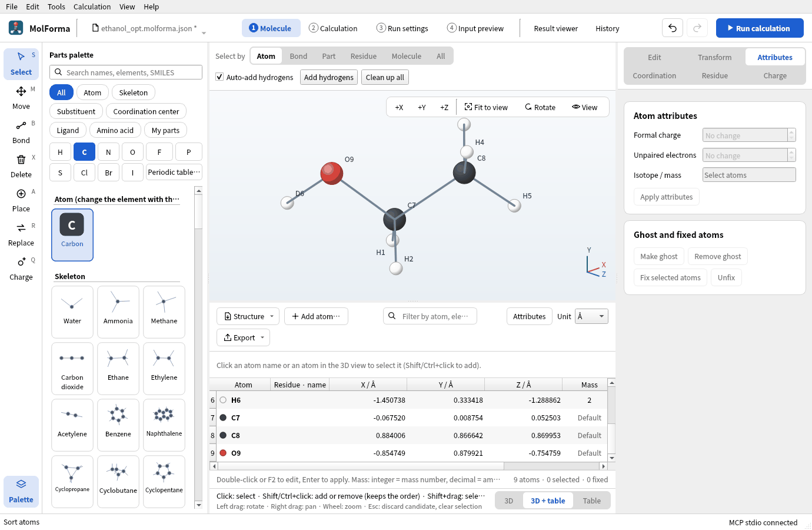Open the Structure dropdown
This screenshot has width=812, height=530.
248,316
